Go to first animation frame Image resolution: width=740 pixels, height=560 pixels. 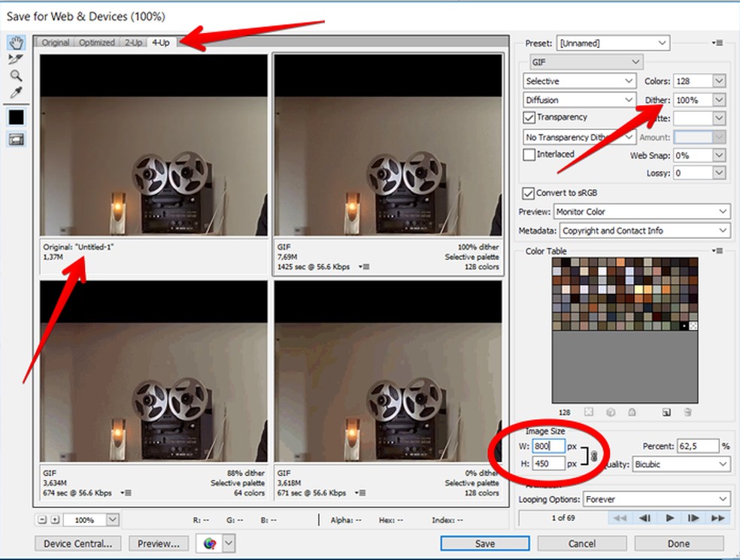(x=620, y=518)
